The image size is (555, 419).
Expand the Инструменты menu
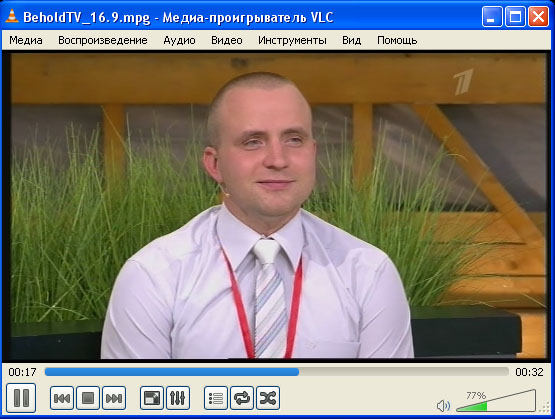(292, 40)
